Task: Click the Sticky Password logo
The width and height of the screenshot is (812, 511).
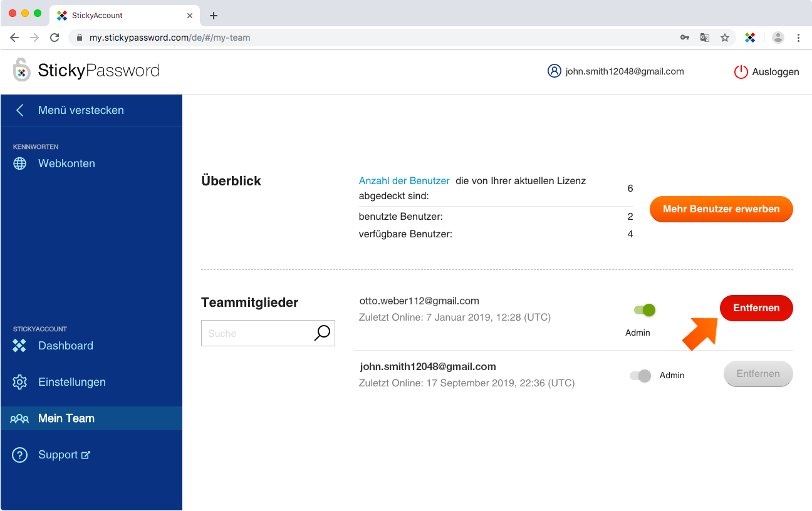Action: 86,70
